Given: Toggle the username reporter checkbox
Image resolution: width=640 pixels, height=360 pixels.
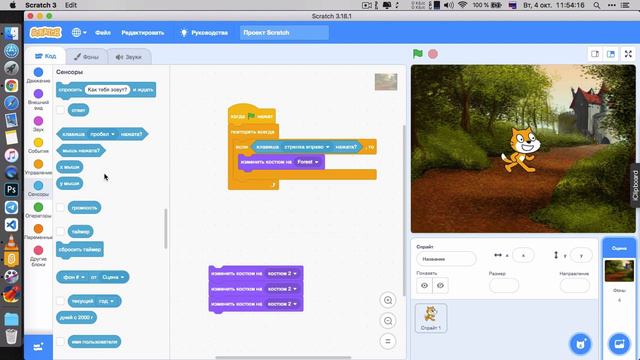Looking at the screenshot, I should pos(60,342).
